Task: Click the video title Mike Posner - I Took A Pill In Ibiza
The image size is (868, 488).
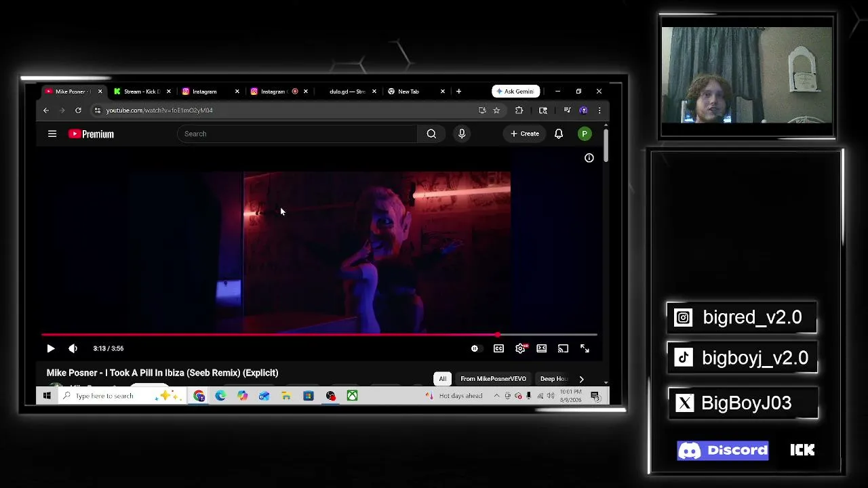Action: (x=163, y=373)
